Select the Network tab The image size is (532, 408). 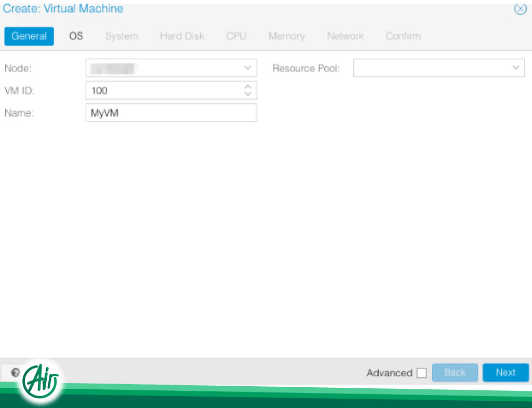[x=345, y=36]
